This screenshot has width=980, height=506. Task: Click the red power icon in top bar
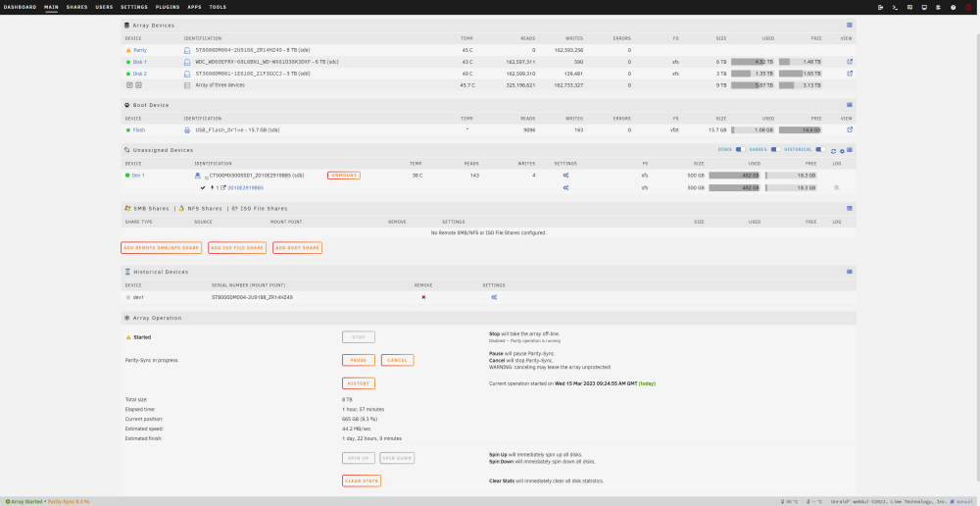coord(969,8)
